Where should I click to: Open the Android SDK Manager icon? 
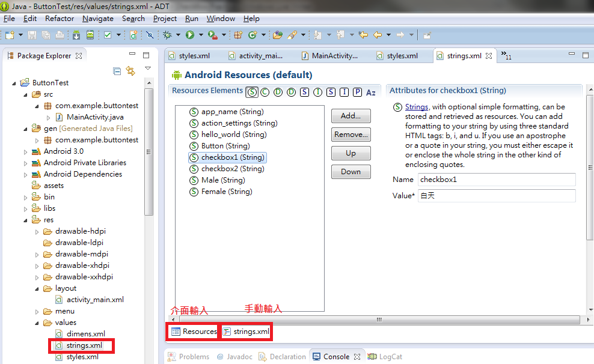(76, 35)
